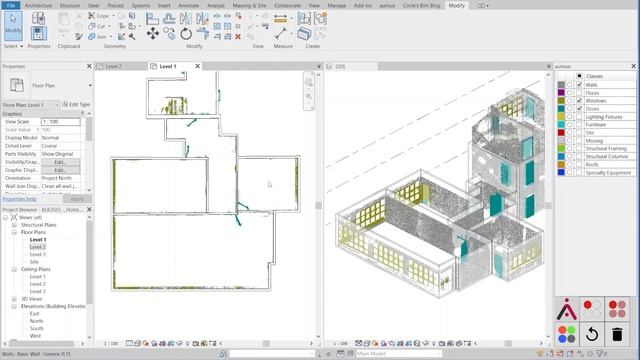Check the Lighting Fixtures class checkbox
Image resolution: width=640 pixels, height=360 pixels.
[x=579, y=116]
